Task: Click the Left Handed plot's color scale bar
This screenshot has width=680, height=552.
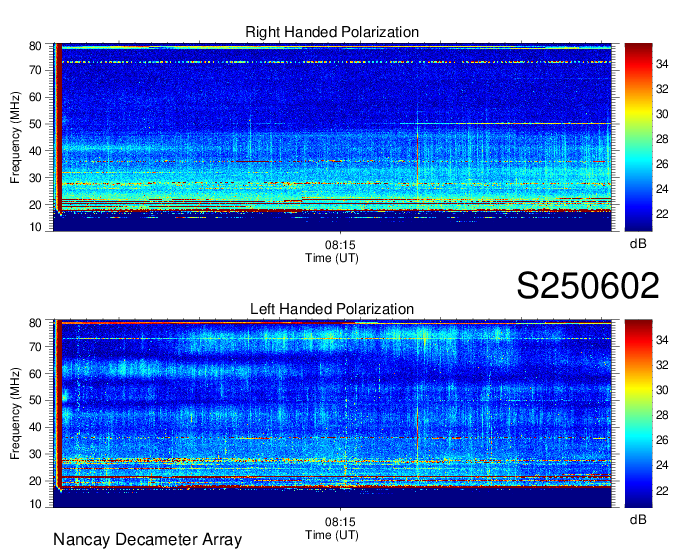Action: point(638,414)
